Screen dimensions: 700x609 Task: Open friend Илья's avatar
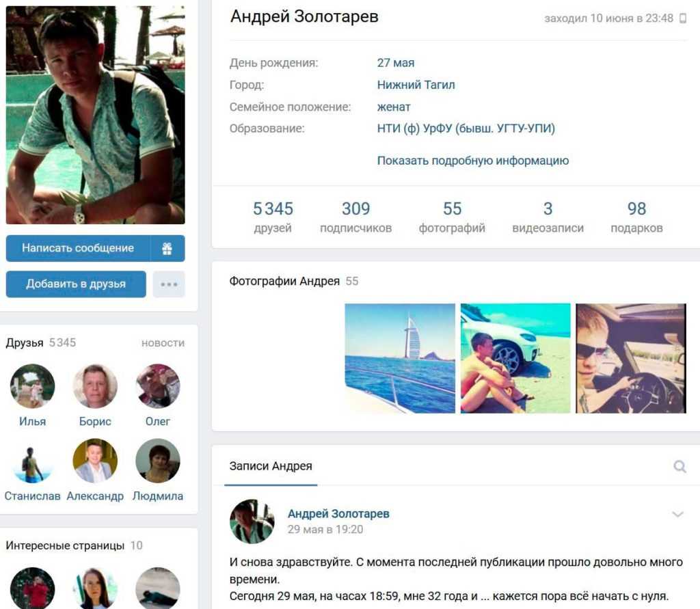click(33, 386)
